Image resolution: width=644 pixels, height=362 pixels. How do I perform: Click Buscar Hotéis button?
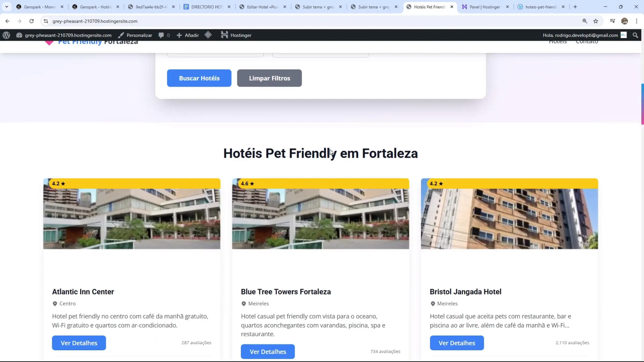point(199,78)
